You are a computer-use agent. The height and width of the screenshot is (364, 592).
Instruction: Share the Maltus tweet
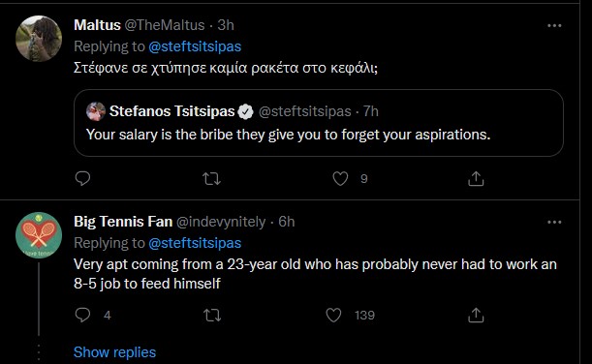coord(476,178)
